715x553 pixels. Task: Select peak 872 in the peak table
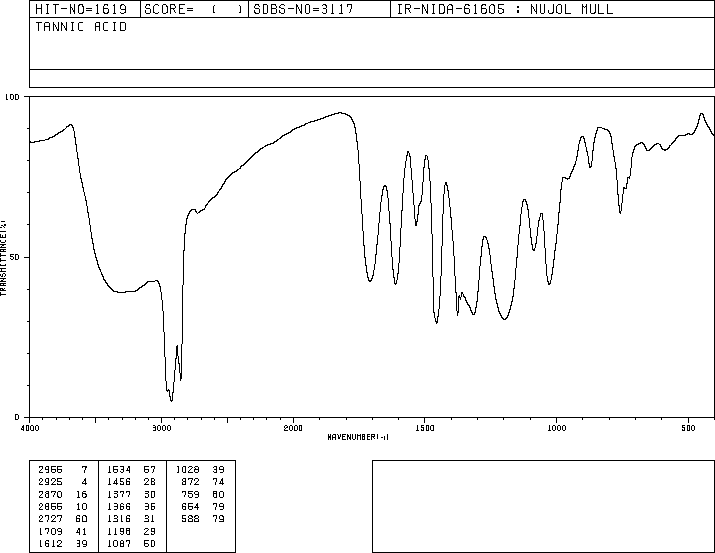191,481
